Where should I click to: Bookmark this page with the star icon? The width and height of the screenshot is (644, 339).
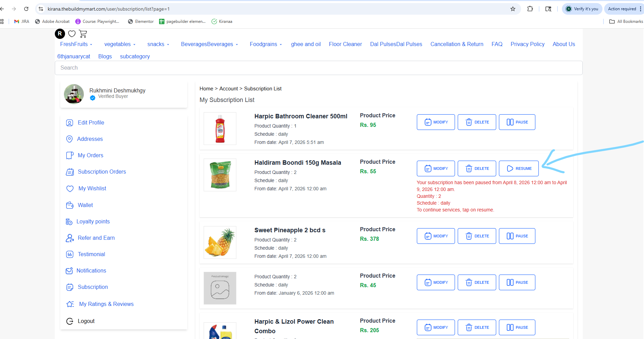click(513, 9)
